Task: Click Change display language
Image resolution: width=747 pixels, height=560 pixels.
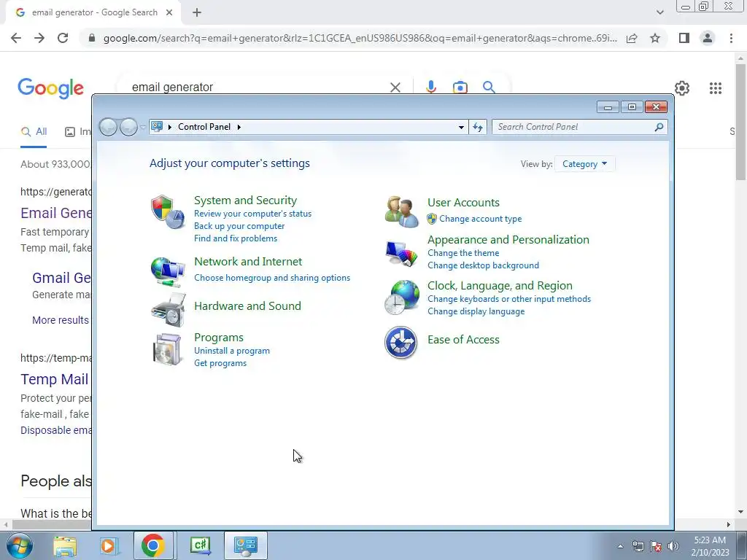Action: [476, 311]
